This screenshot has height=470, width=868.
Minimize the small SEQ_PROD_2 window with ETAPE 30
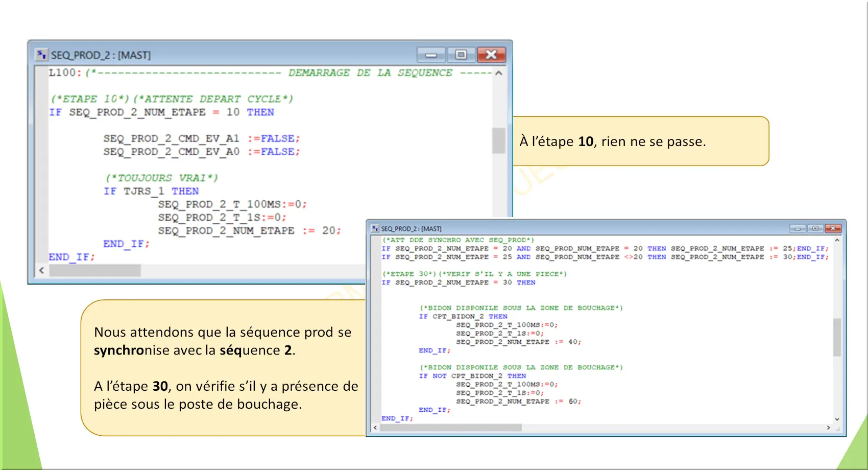pos(798,228)
